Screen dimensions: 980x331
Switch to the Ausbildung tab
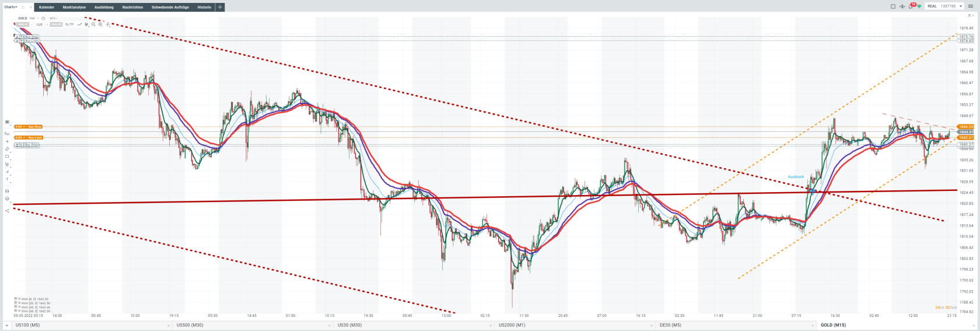click(x=104, y=7)
